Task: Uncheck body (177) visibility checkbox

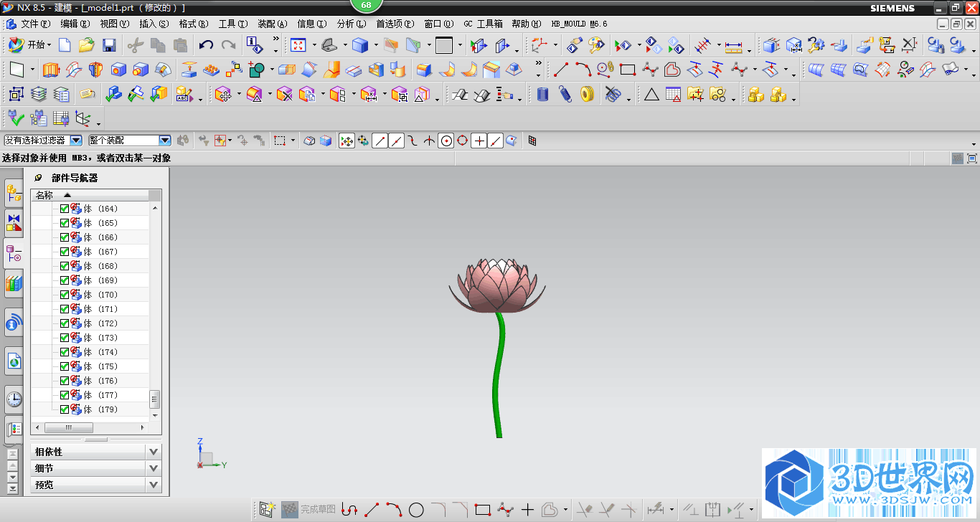Action: pyautogui.click(x=65, y=395)
